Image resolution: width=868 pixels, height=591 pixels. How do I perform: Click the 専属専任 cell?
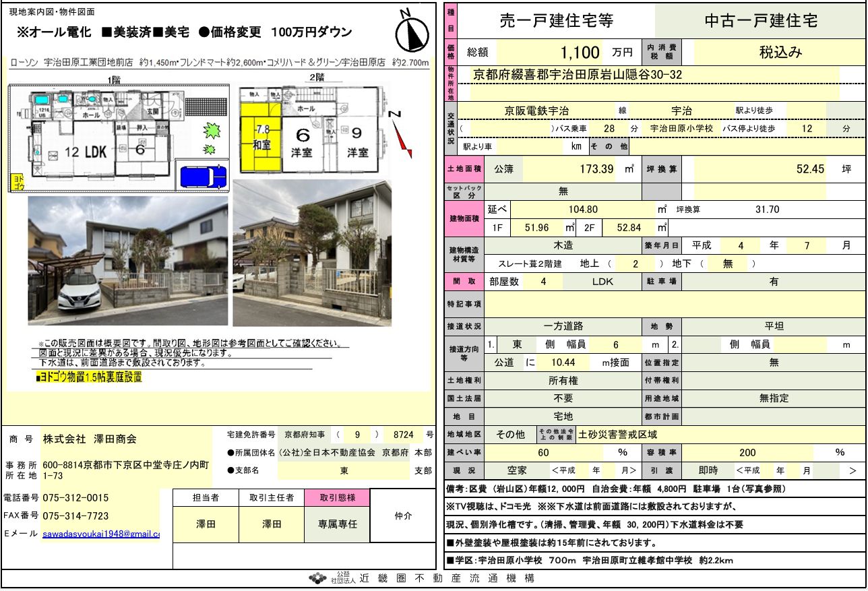[338, 524]
